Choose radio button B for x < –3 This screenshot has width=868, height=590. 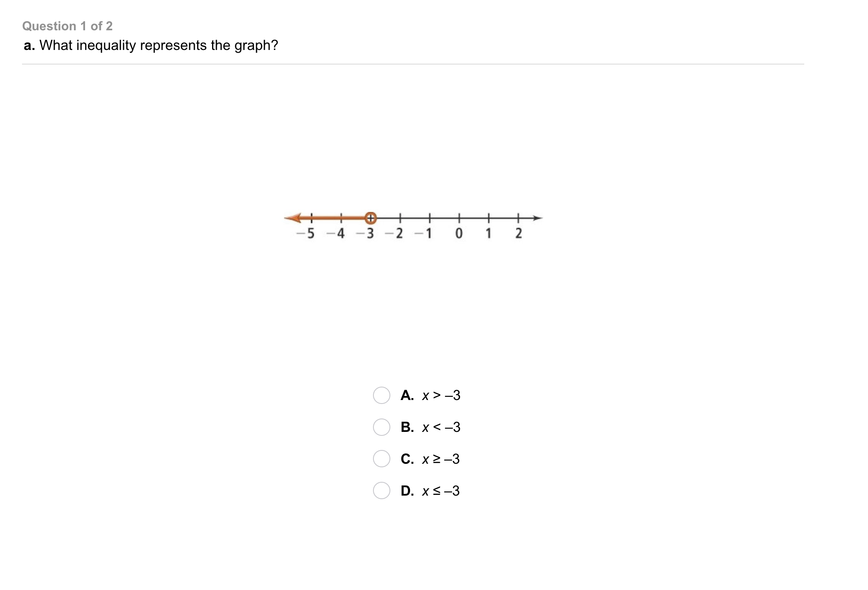click(381, 427)
